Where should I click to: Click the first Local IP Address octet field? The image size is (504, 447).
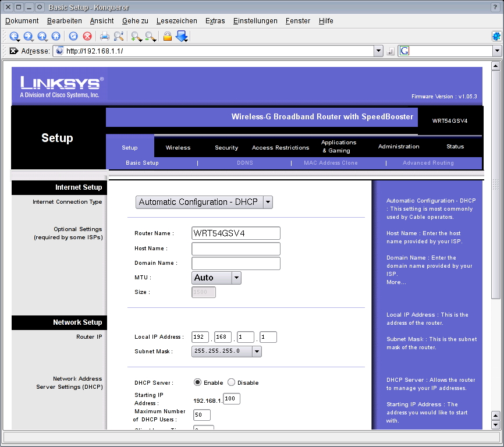200,337
